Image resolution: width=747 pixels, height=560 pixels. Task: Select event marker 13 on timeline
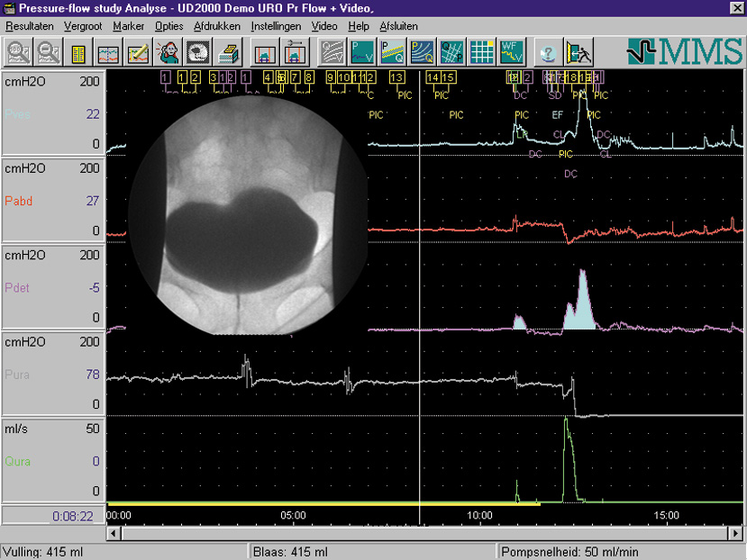[x=396, y=77]
